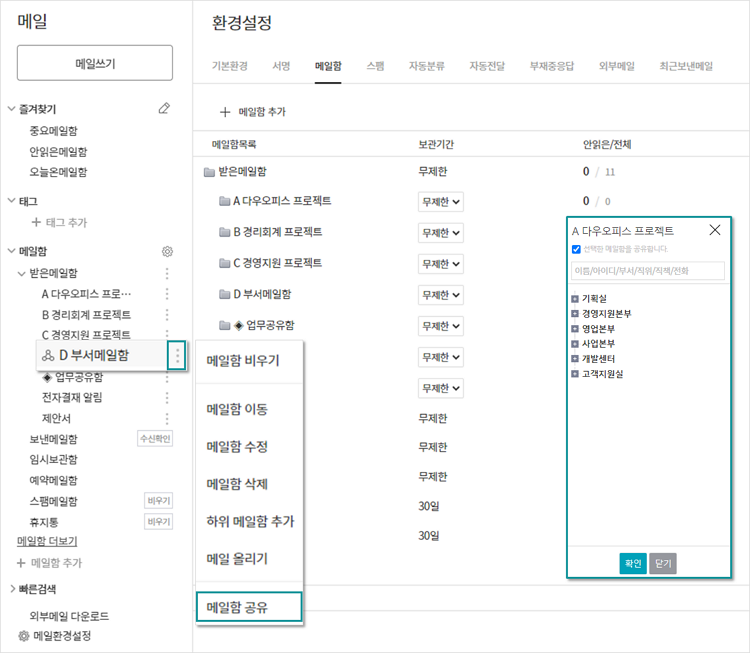Open the 메일함 더보기 link

pos(47,541)
